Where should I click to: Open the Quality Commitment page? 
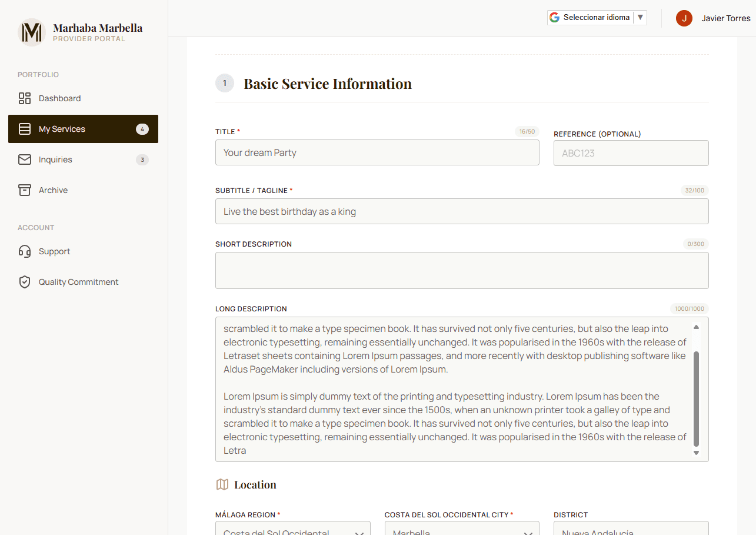pos(83,282)
